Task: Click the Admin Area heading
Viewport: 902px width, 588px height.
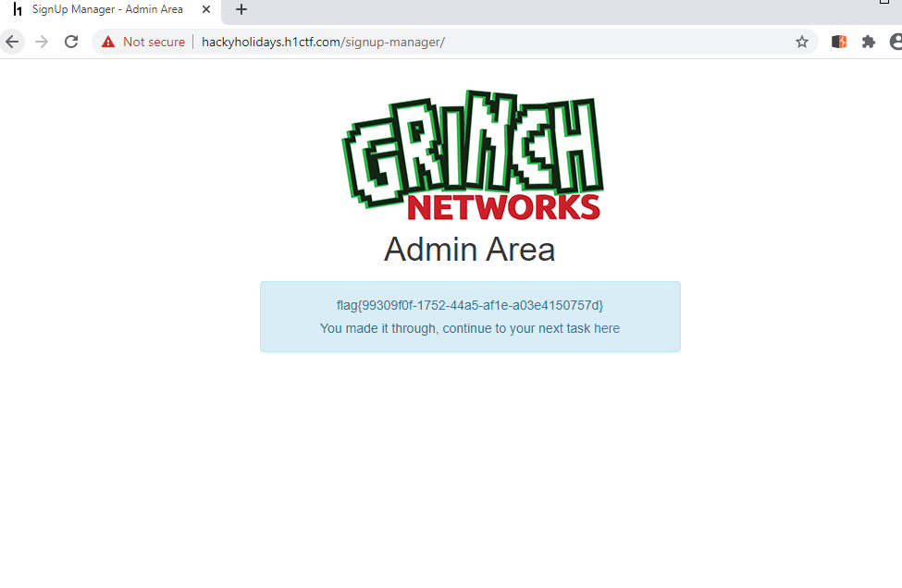Action: click(469, 250)
